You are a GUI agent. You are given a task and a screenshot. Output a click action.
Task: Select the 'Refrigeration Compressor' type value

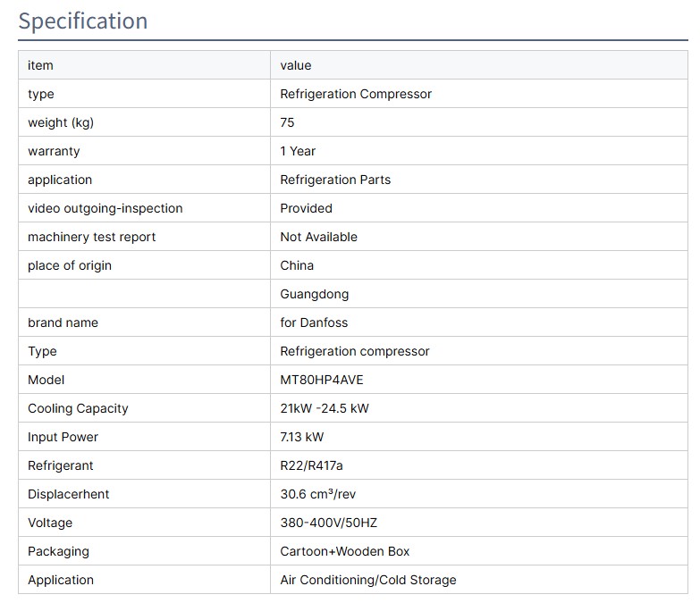(356, 94)
